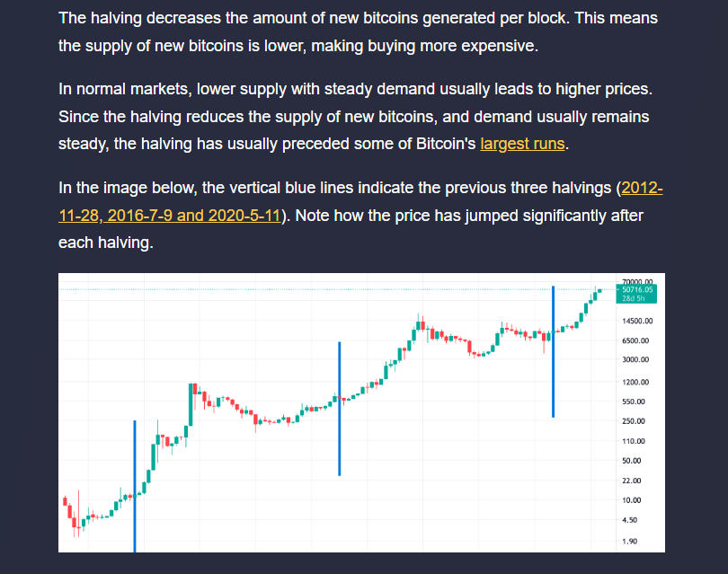This screenshot has width=728, height=574.
Task: Click the 70000.00 label atop the price axis
Action: click(637, 281)
